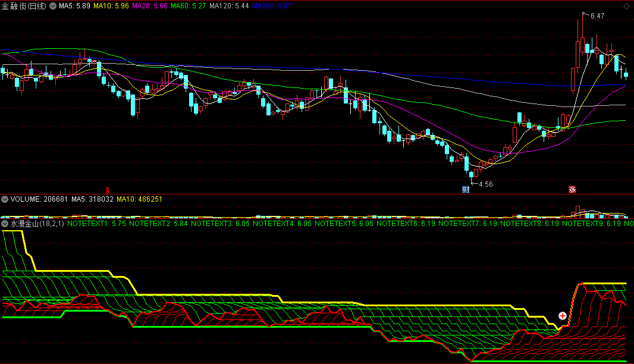Click the red plus signal marker in 水漫金山 panel
This screenshot has width=634, height=364.
(563, 316)
